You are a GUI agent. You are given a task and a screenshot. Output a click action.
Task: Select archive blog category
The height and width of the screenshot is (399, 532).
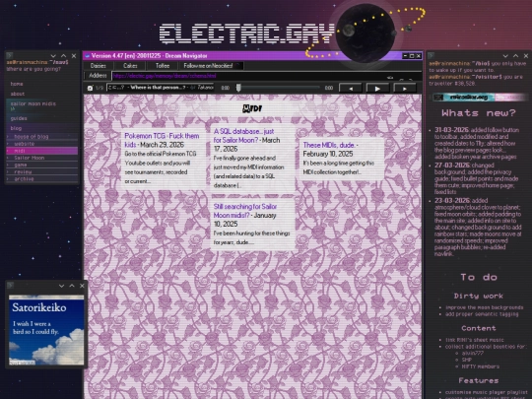point(24,179)
